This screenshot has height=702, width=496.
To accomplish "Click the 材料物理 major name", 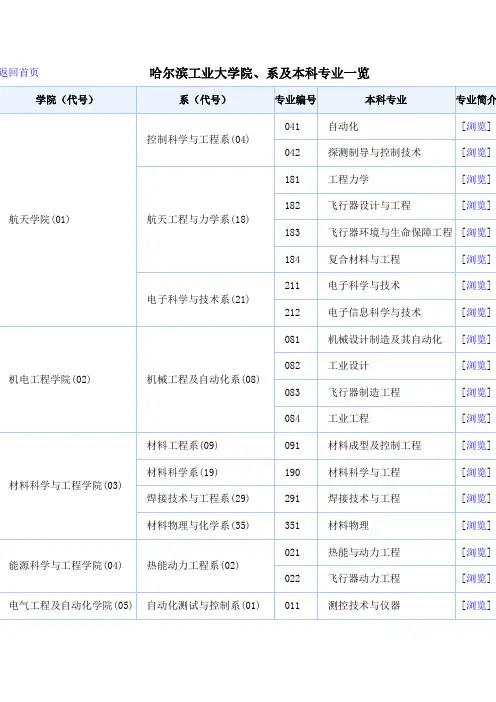I will point(349,526).
